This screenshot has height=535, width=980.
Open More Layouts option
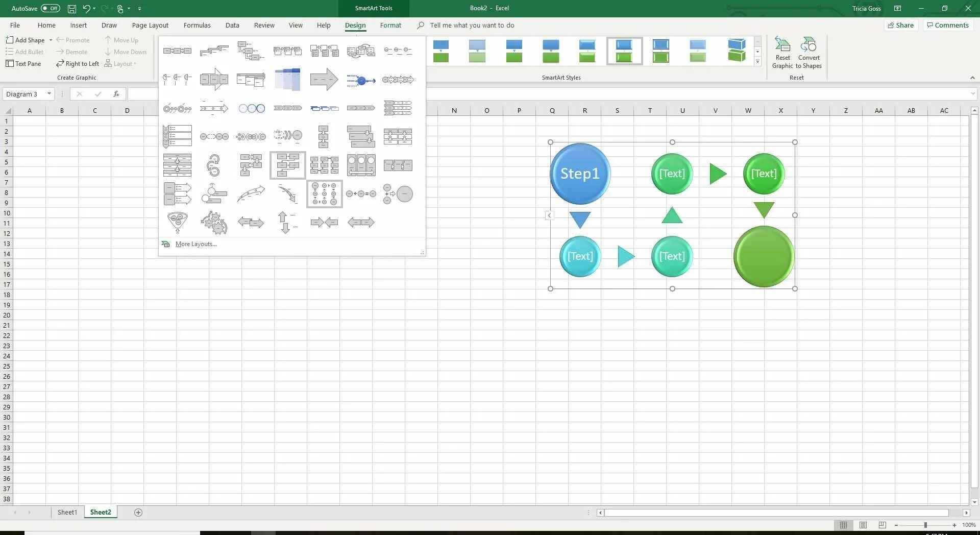[196, 244]
